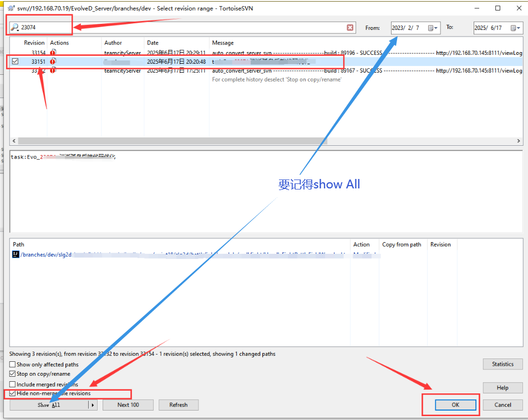528x420 pixels.
Task: Click the Action column header in changed files
Action: pos(365,244)
